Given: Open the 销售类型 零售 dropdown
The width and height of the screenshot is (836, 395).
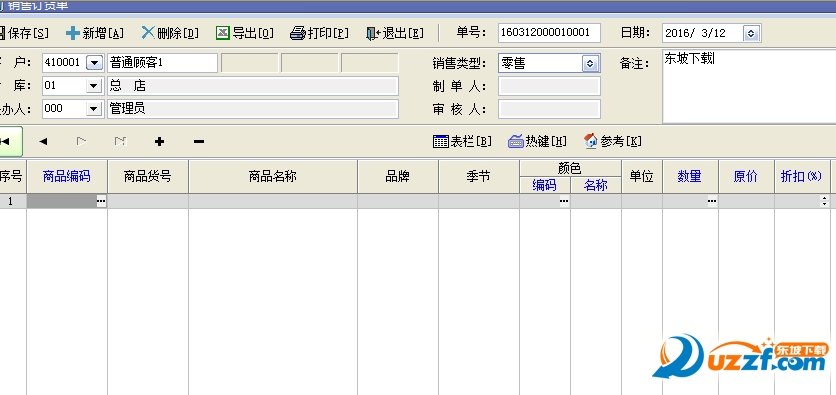Looking at the screenshot, I should (590, 63).
